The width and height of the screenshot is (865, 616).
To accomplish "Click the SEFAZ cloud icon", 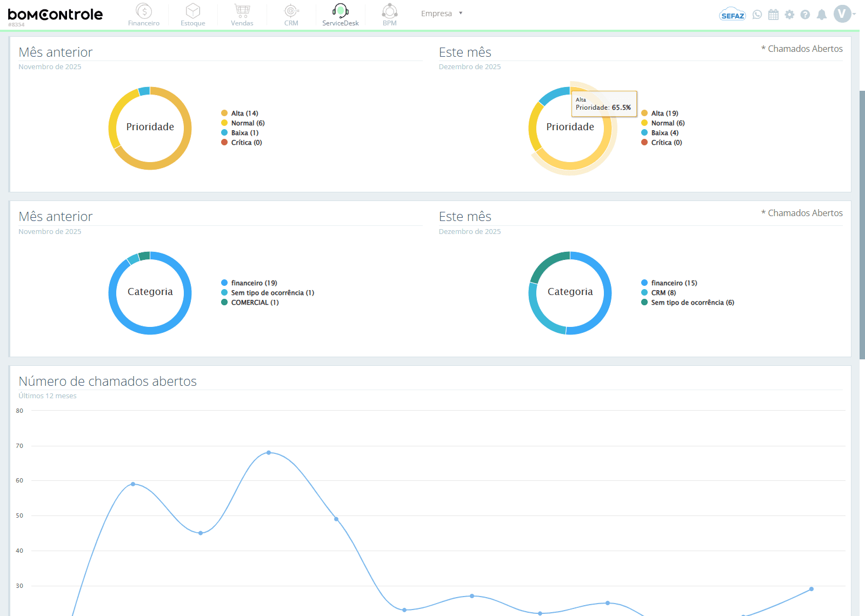I will (x=733, y=15).
